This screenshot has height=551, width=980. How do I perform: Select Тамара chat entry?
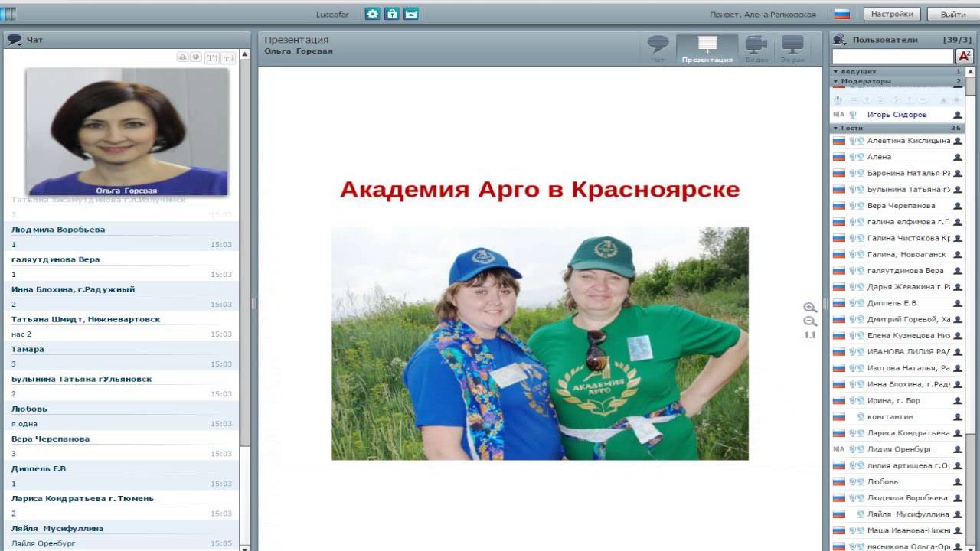[121, 356]
